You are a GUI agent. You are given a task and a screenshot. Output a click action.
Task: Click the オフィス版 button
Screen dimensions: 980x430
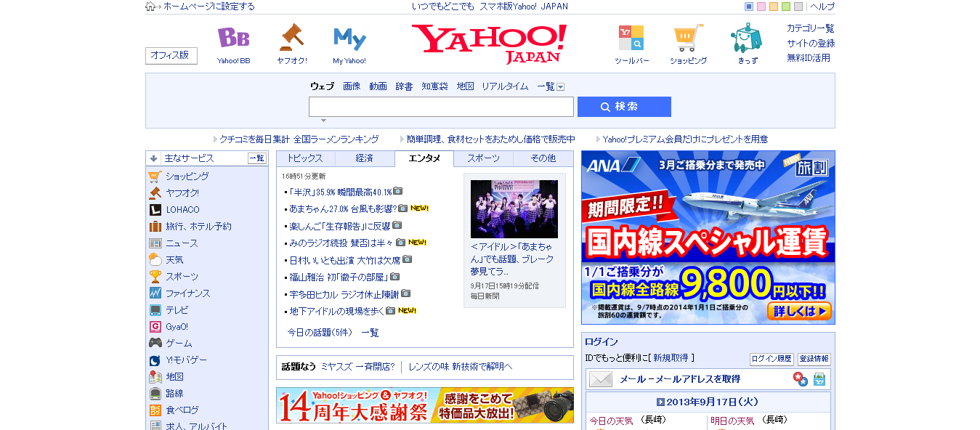click(171, 55)
